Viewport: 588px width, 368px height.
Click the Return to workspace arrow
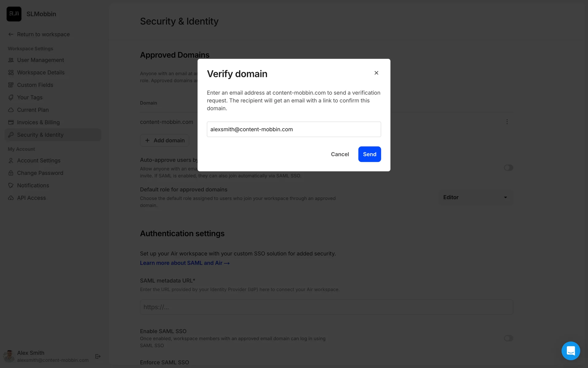tap(11, 34)
